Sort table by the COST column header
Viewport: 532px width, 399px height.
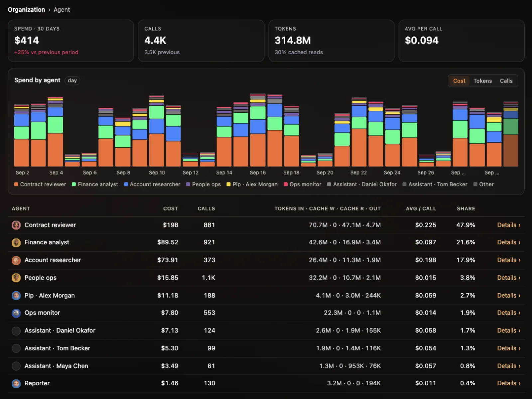click(171, 209)
